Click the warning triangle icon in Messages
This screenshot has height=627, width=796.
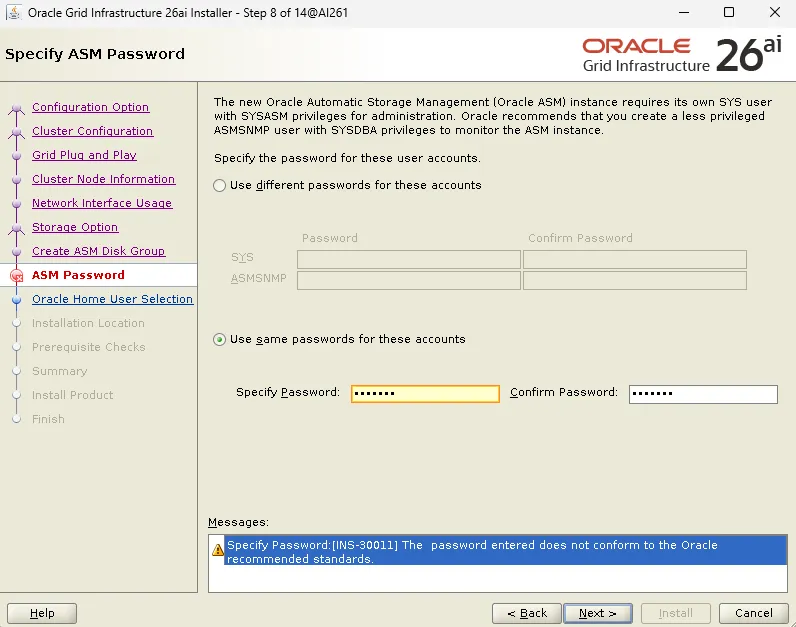(218, 549)
